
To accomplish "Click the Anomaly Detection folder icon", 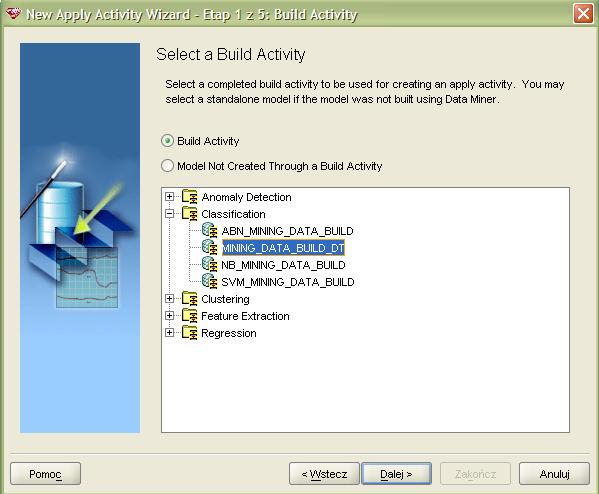I will (189, 197).
